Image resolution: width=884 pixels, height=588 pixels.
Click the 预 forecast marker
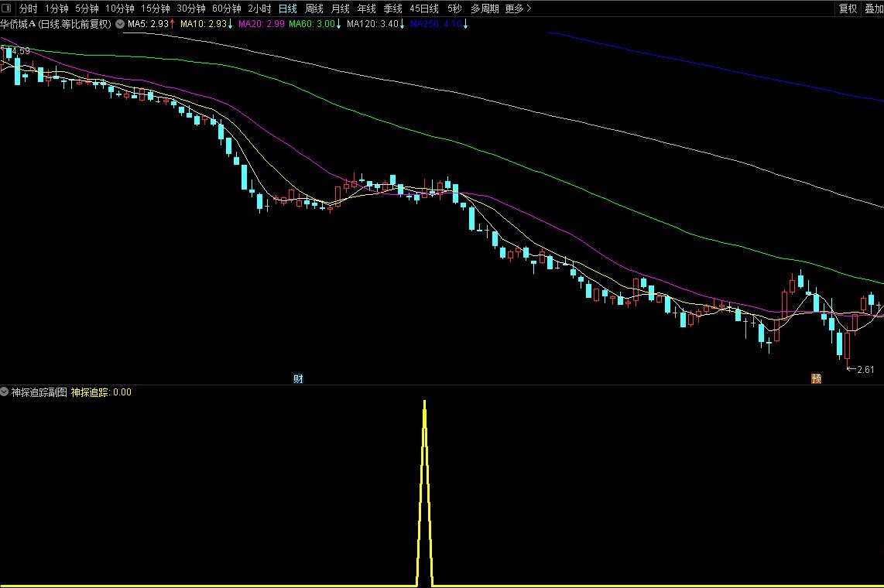point(816,378)
